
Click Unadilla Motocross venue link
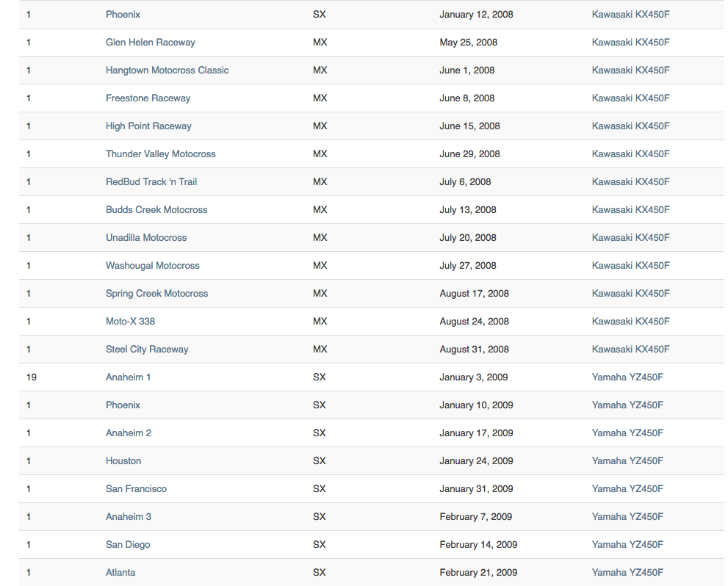(x=145, y=238)
